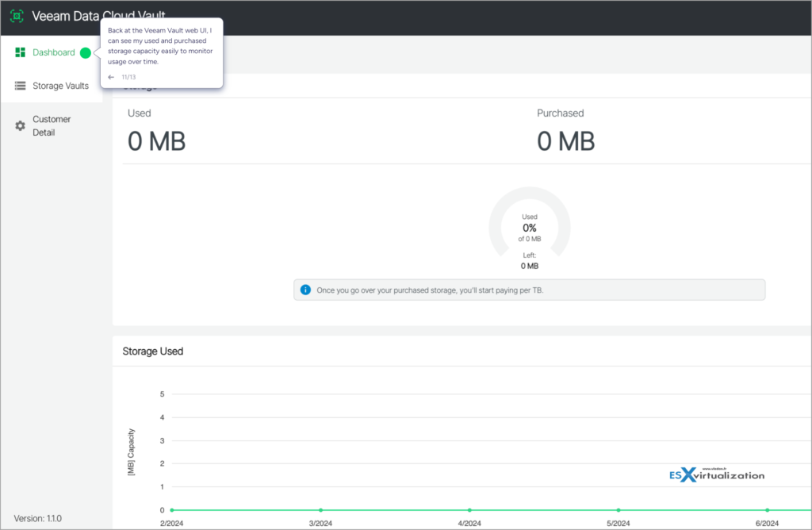The image size is (812, 530).
Task: Open the Customer Detail page
Action: coord(52,125)
